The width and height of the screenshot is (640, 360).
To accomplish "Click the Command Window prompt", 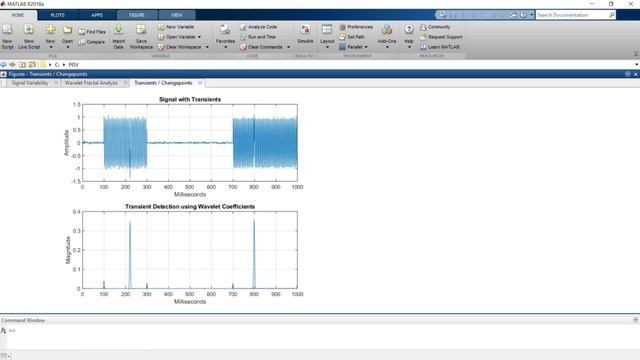I will click(13, 331).
